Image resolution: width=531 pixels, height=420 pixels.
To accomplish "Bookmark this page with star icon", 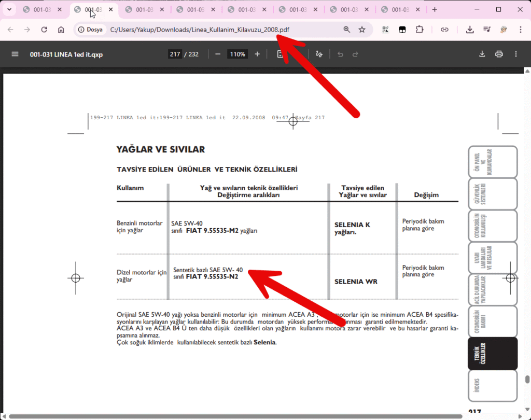I will 362,30.
